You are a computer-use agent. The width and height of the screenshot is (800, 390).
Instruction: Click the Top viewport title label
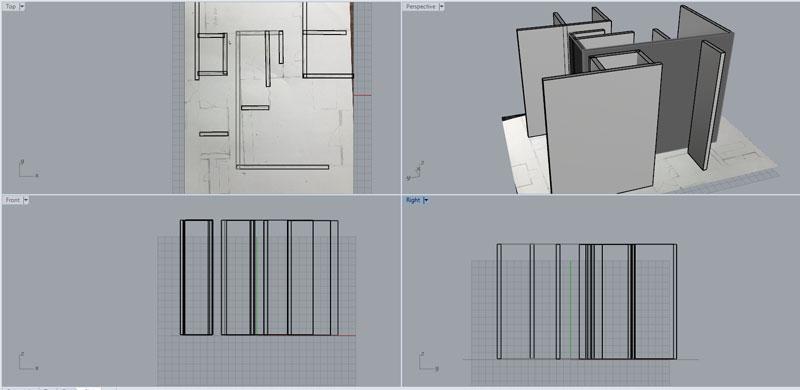point(11,7)
